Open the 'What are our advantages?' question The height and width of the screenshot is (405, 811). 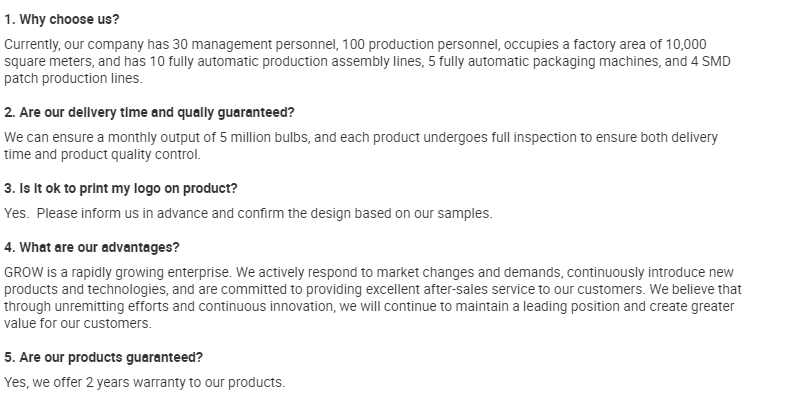pyautogui.click(x=92, y=247)
